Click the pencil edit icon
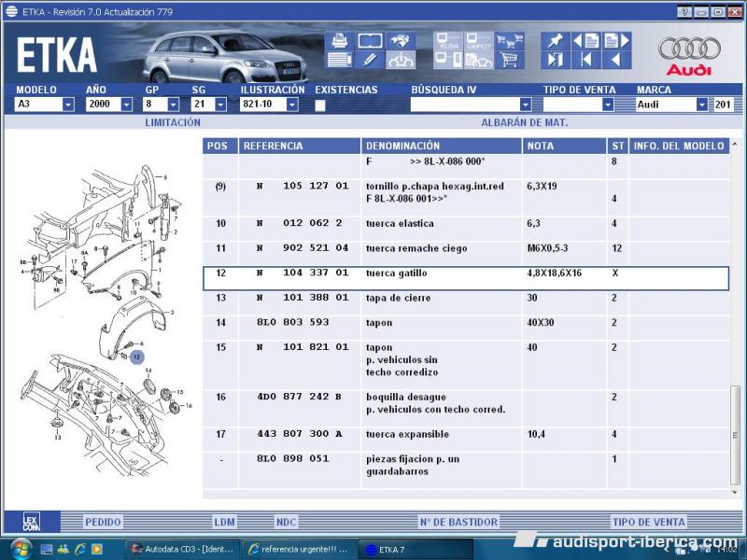This screenshot has height=560, width=747. 370,60
